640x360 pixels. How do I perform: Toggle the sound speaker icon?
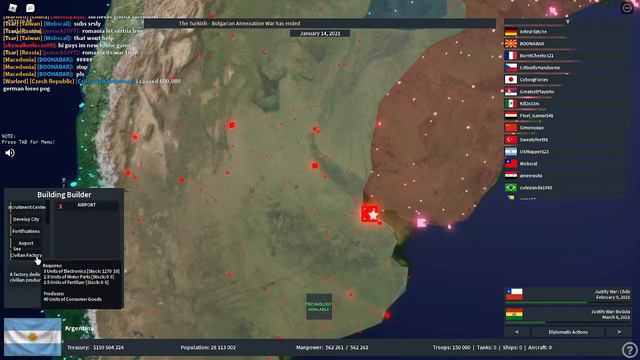coord(10,153)
